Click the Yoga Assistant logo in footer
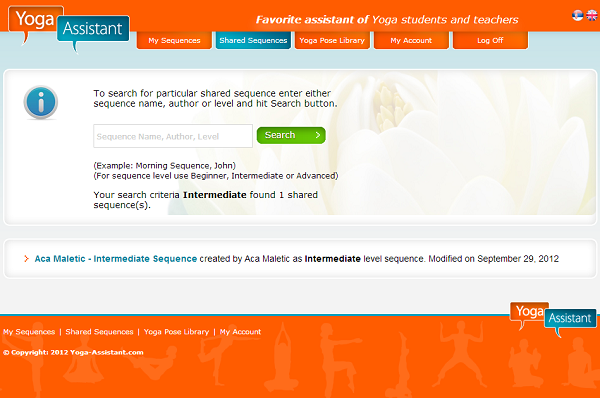 pyautogui.click(x=553, y=319)
